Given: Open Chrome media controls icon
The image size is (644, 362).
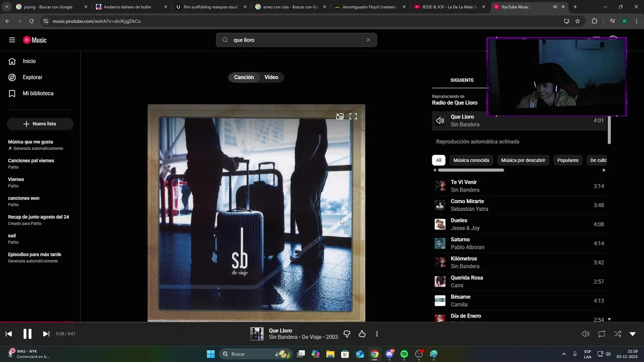Looking at the screenshot, I should (612, 21).
